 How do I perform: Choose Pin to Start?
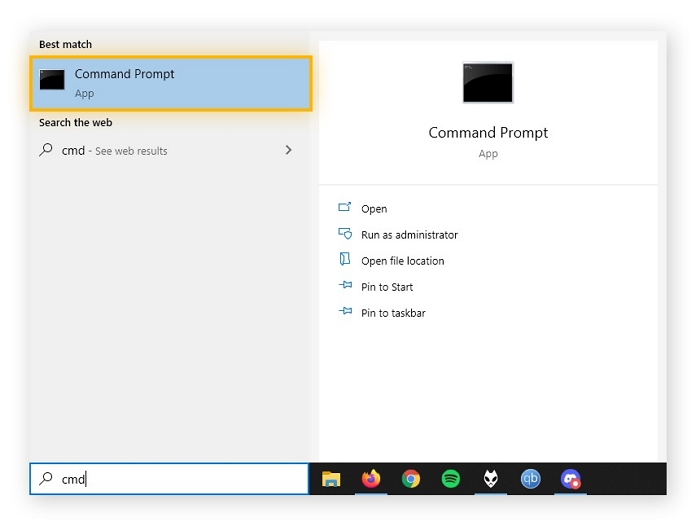pyautogui.click(x=387, y=287)
